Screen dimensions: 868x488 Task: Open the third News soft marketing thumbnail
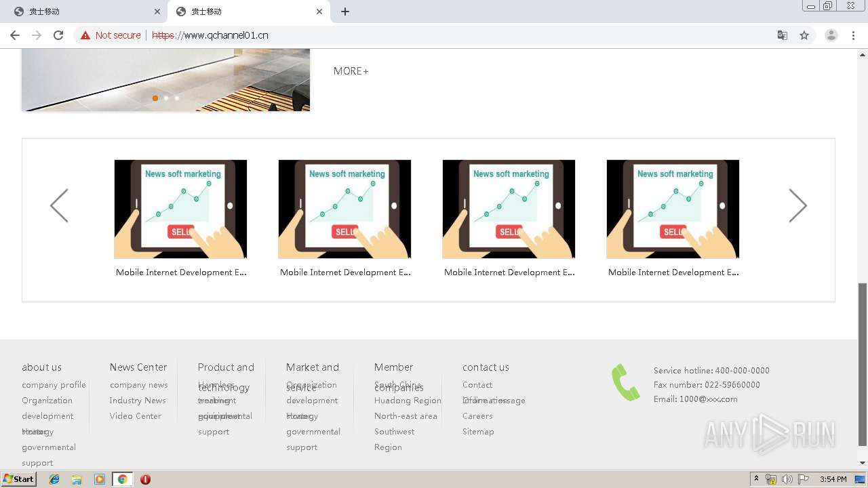(509, 209)
